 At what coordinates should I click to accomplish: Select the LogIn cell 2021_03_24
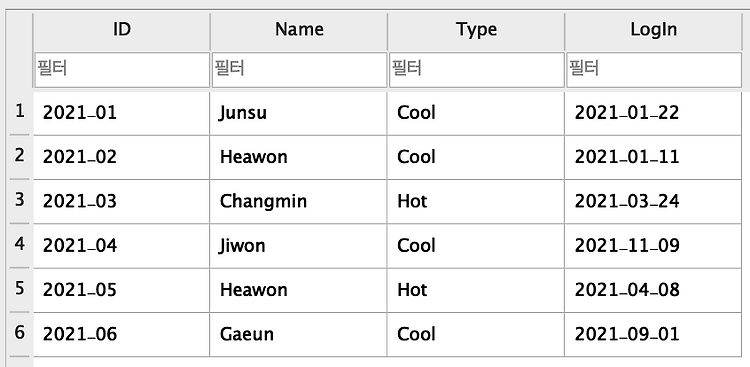pos(653,201)
